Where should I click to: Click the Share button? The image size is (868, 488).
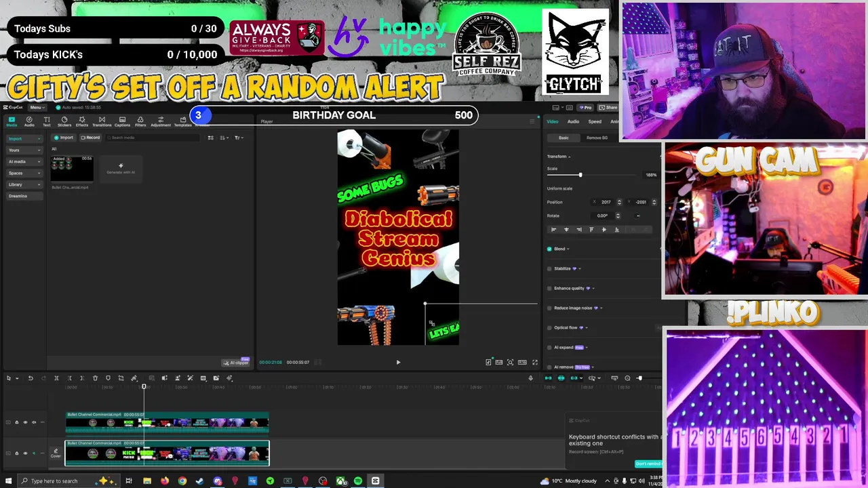pos(609,107)
